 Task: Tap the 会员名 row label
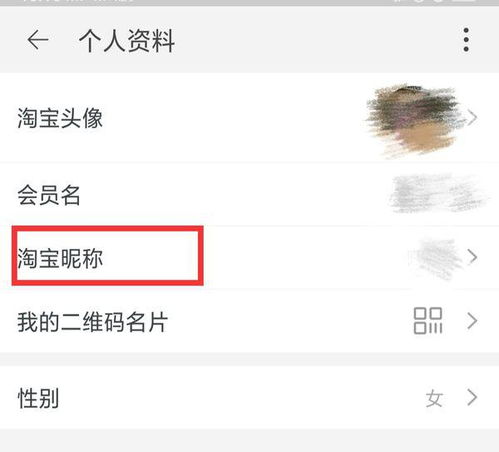click(x=49, y=195)
